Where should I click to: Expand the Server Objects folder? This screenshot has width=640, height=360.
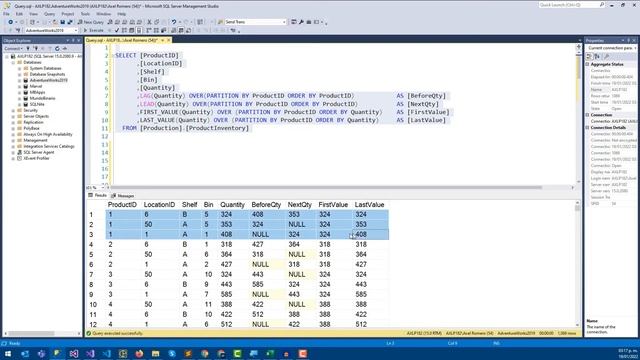(13, 116)
